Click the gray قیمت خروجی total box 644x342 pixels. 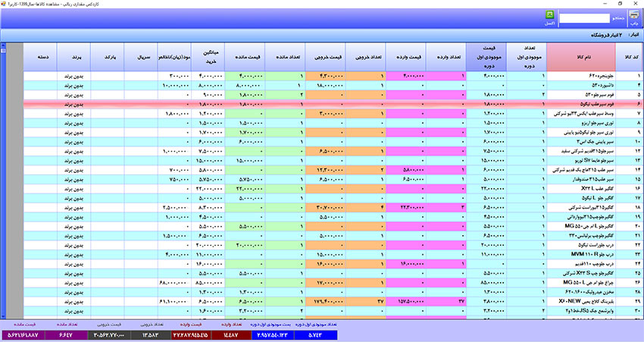click(x=109, y=335)
